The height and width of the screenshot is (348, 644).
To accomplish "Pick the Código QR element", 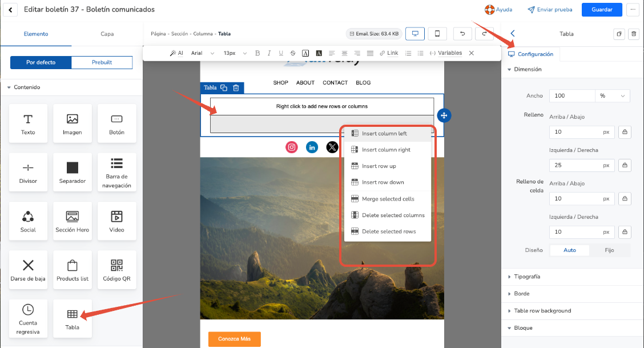I will coord(116,270).
